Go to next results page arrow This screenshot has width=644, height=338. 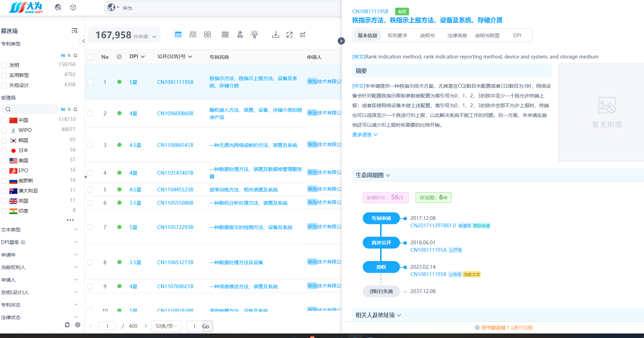pyautogui.click(x=146, y=326)
